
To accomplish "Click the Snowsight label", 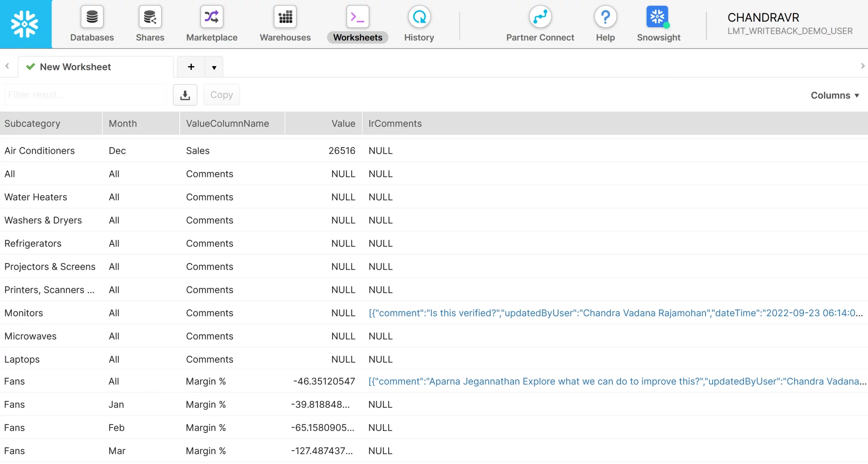I will [658, 37].
